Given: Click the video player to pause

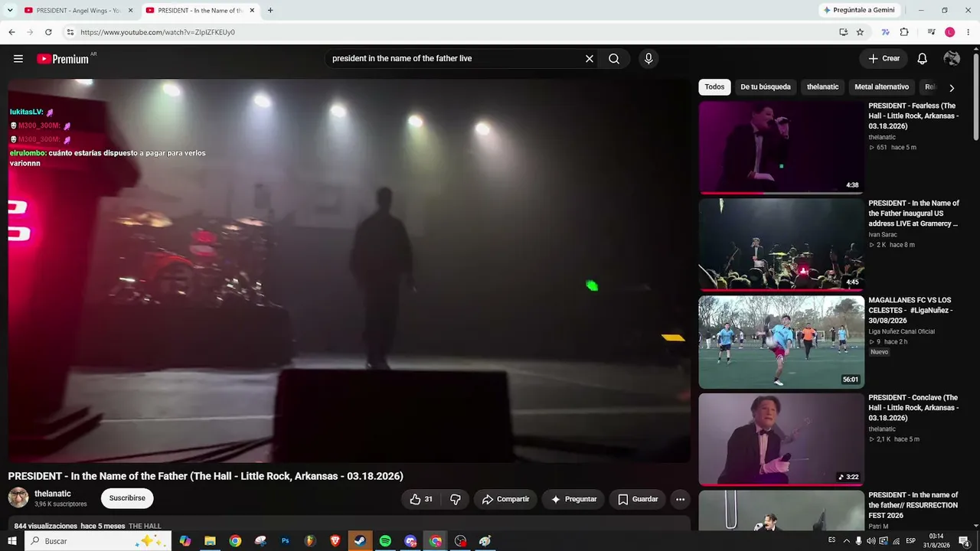Looking at the screenshot, I should pyautogui.click(x=349, y=271).
